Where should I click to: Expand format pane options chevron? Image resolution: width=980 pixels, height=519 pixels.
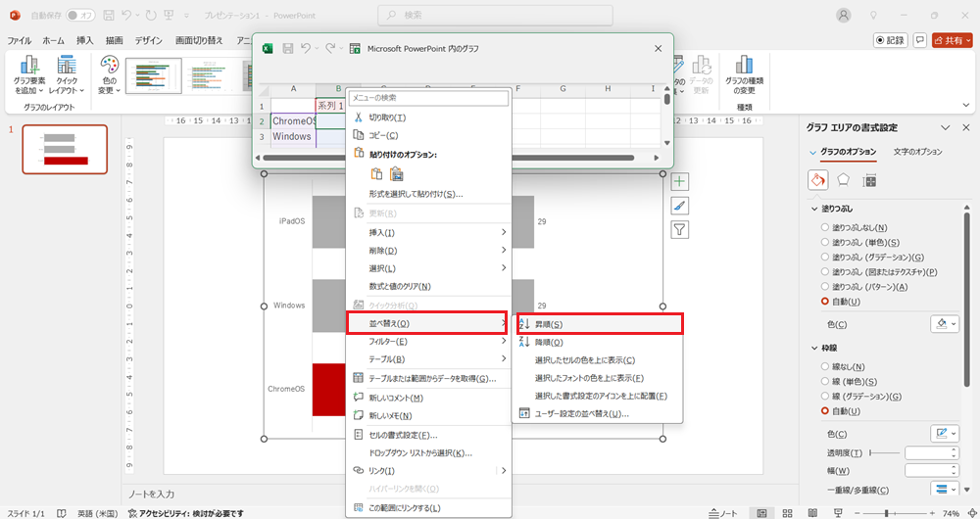[946, 128]
